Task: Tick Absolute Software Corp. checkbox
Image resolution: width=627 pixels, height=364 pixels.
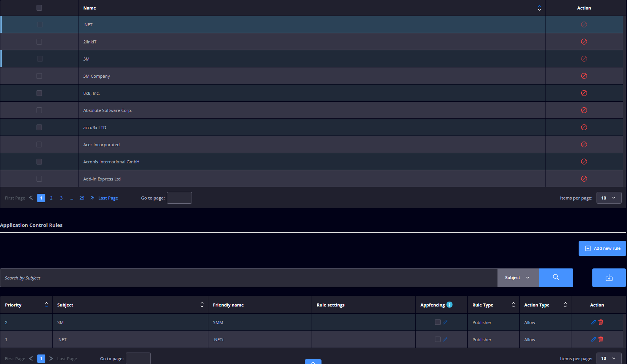Action: pyautogui.click(x=39, y=110)
